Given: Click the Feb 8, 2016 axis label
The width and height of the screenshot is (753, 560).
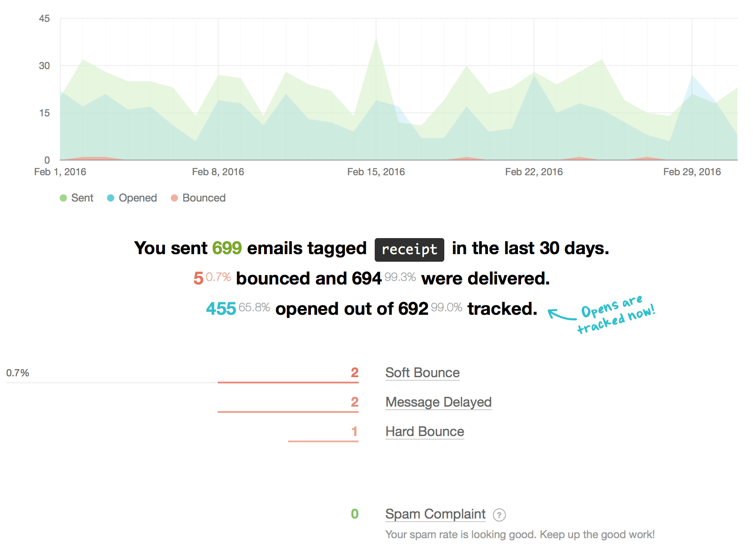Looking at the screenshot, I should click(218, 172).
